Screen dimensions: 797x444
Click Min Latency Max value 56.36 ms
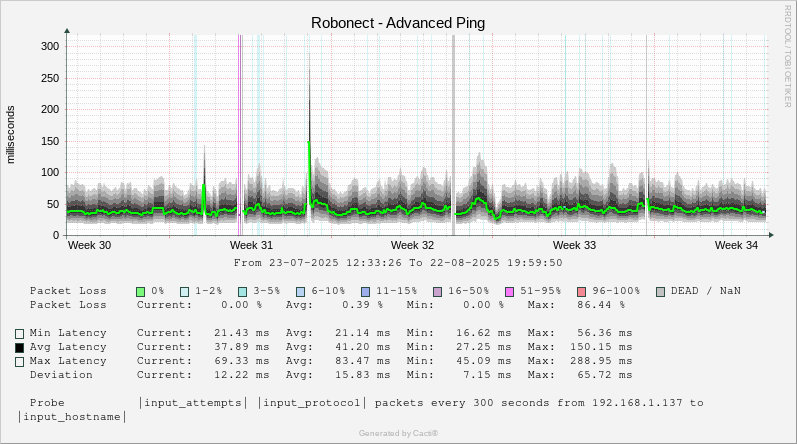click(x=604, y=333)
